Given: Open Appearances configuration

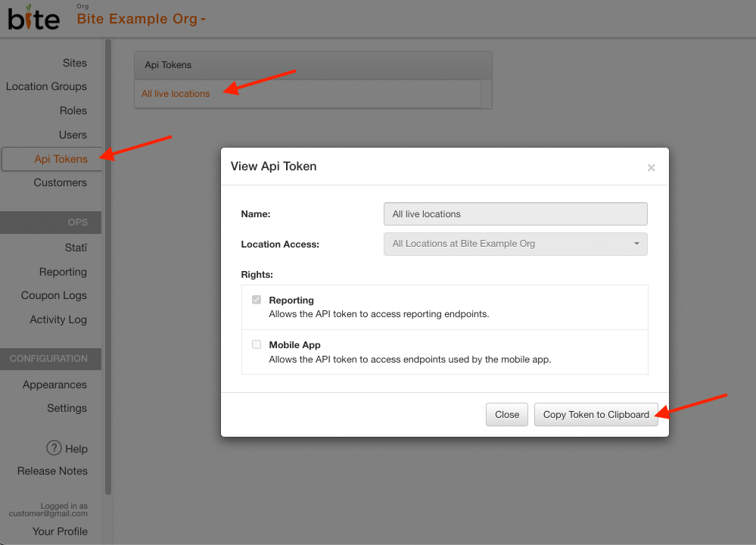Looking at the screenshot, I should (55, 385).
